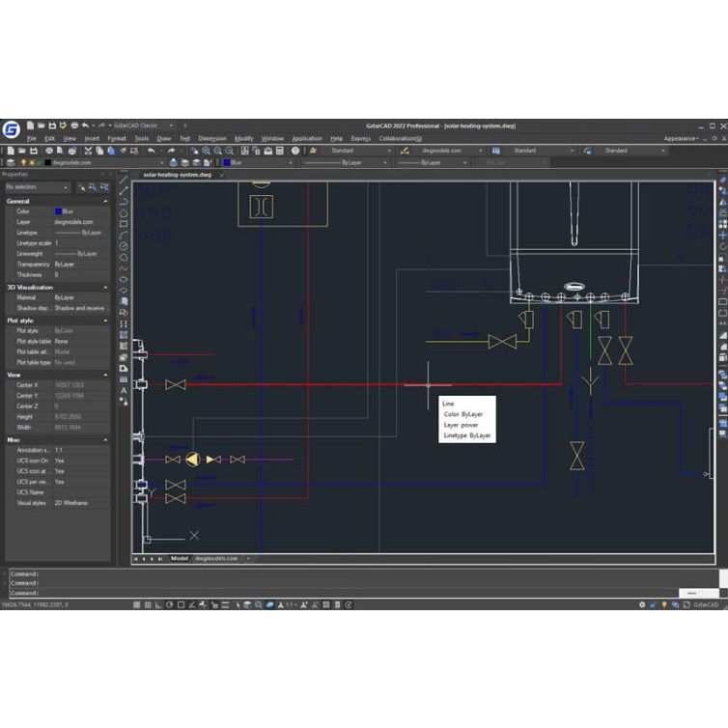Image resolution: width=728 pixels, height=728 pixels.
Task: Open the Modify menu
Action: (243, 138)
